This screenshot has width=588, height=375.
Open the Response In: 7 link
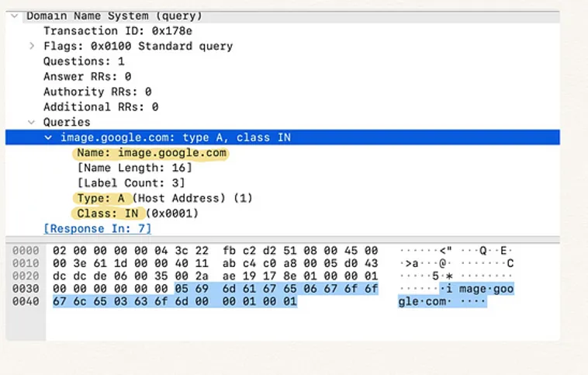pyautogui.click(x=97, y=228)
